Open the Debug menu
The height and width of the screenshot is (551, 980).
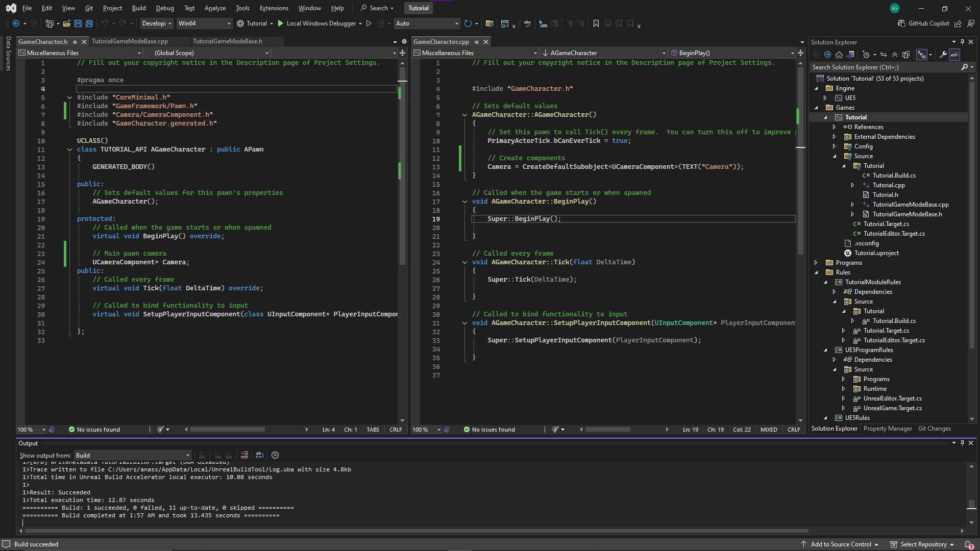[x=165, y=8]
